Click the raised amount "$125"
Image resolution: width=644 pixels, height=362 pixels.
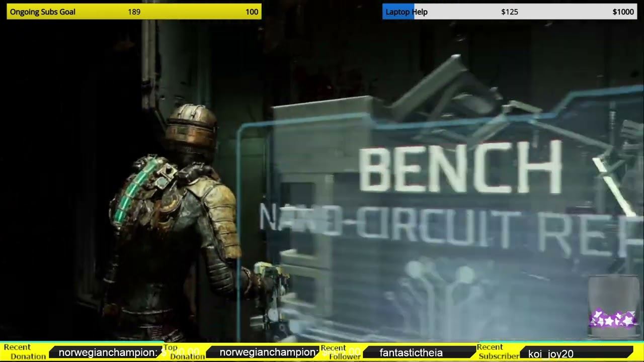(510, 12)
